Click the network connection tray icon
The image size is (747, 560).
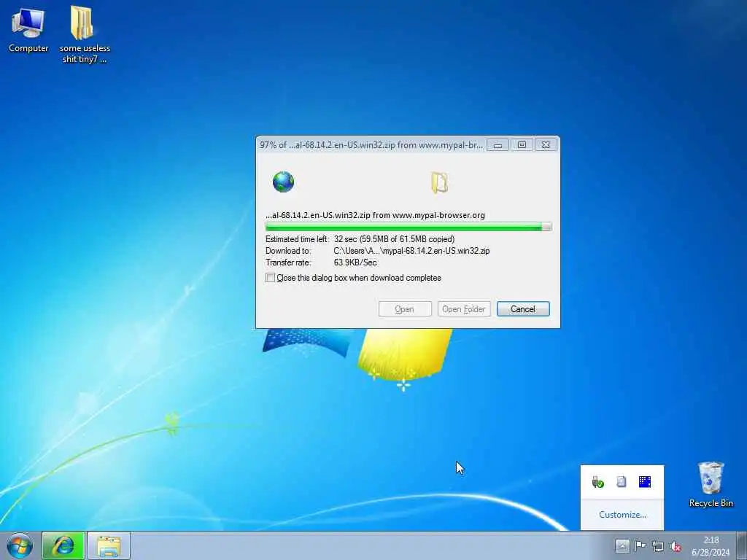[658, 546]
